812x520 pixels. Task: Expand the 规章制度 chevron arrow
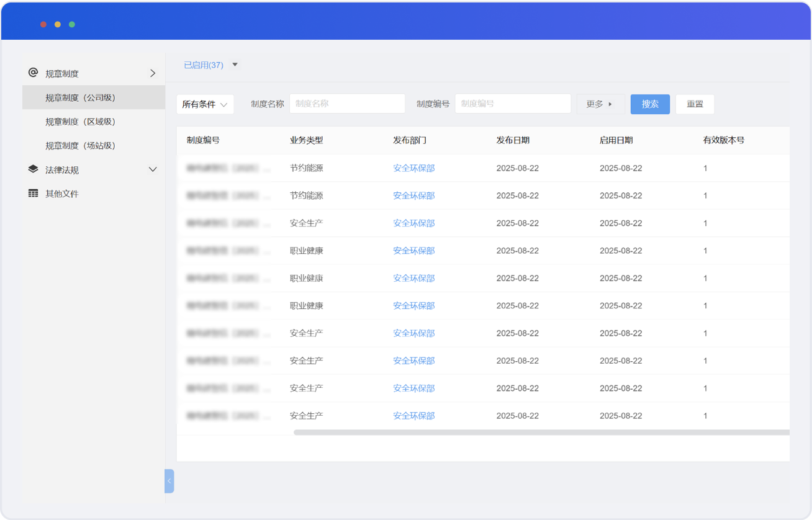click(x=153, y=73)
